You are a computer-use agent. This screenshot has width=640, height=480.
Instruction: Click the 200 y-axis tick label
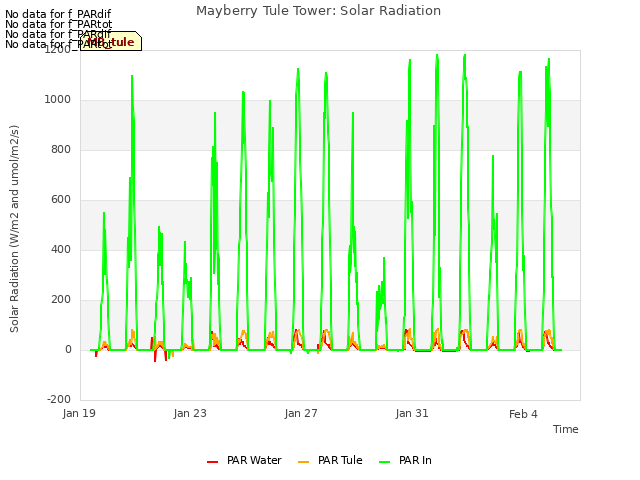pyautogui.click(x=61, y=300)
